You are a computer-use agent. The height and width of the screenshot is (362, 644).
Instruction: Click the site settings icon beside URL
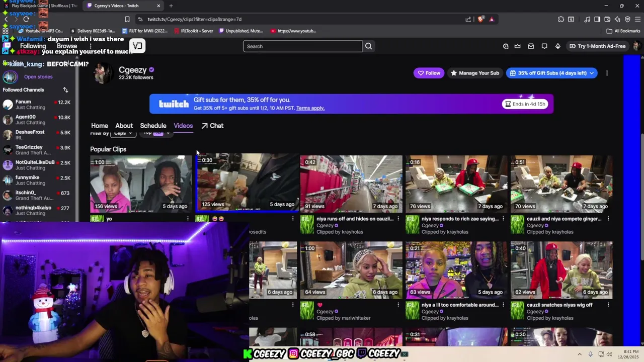[140, 19]
